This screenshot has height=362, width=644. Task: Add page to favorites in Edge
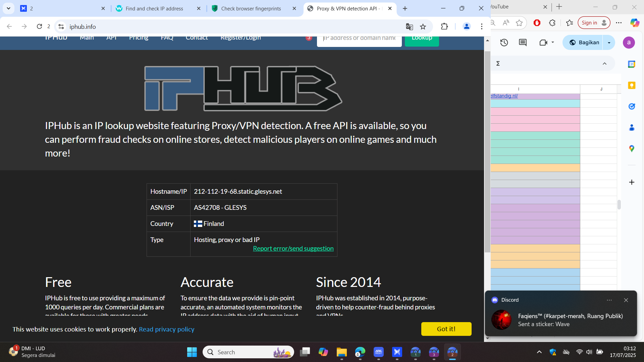coord(519,23)
